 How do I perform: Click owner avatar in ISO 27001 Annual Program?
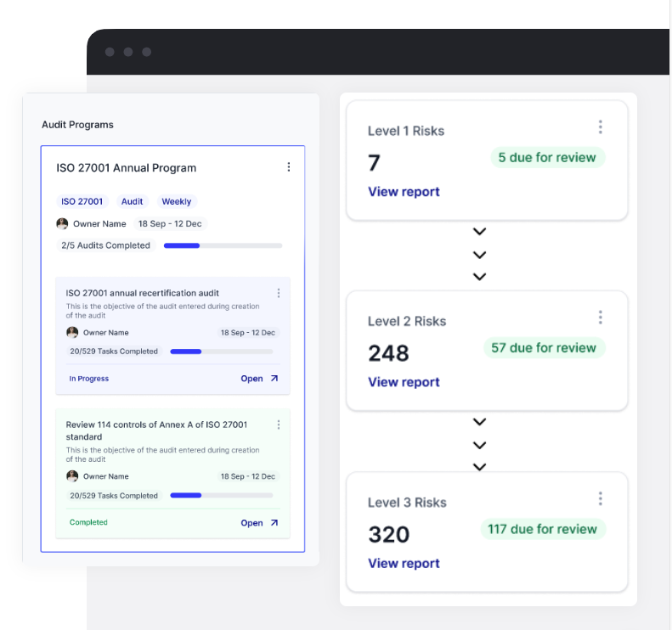62,223
